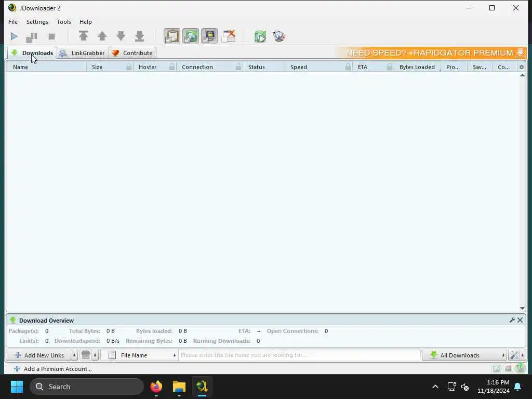Click the JDownloader taskbar icon
532x399 pixels.
click(202, 387)
